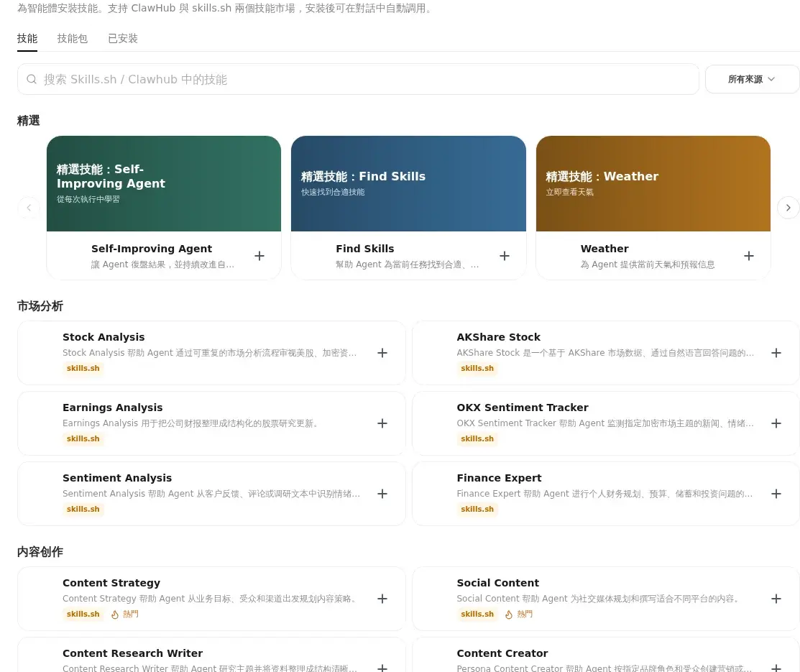Open the Self-Improving Agent featured banner
This screenshot has height=672, width=800.
tap(164, 184)
